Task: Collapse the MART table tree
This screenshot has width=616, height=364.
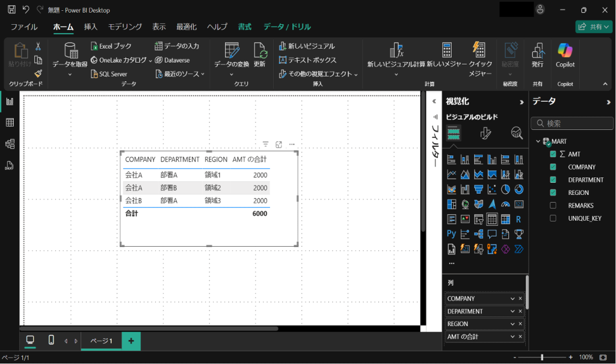Action: click(x=538, y=141)
